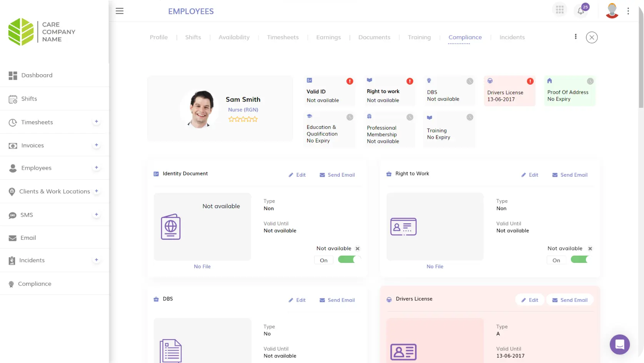644x363 pixels.
Task: Click the user avatar in header
Action: [612, 11]
